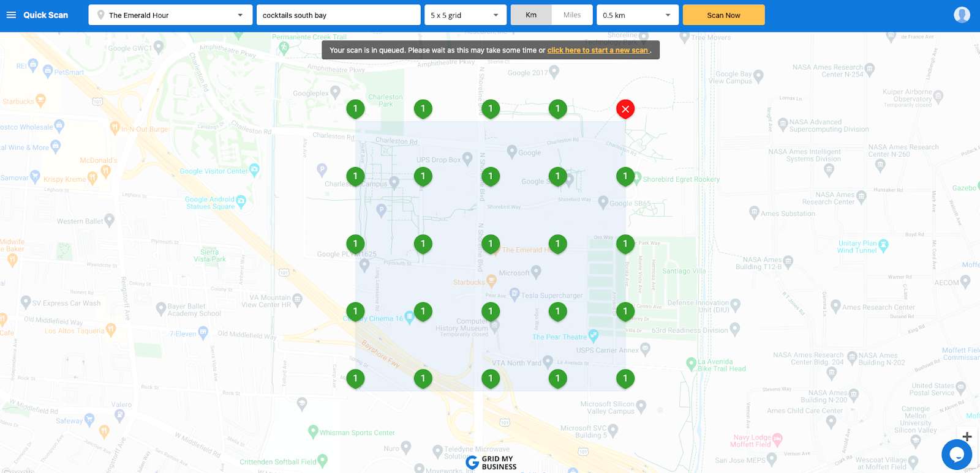Screen dimensions: 980x473
Task: Click the Google 2017 pin
Action: click(x=554, y=72)
